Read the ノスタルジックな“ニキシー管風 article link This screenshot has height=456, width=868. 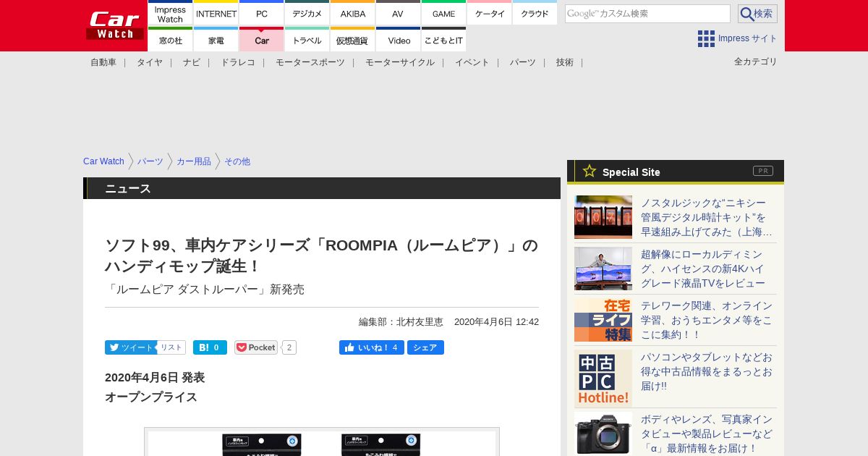[x=707, y=217]
